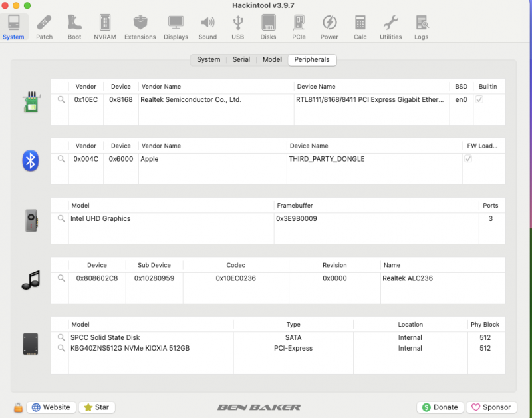Open the Displays section
The height and width of the screenshot is (418, 532).
click(x=176, y=25)
